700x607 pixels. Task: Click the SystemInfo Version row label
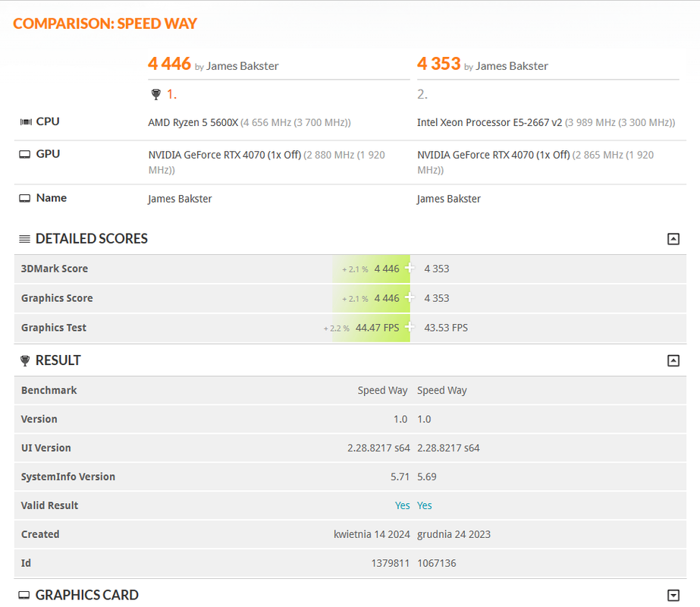coord(67,476)
